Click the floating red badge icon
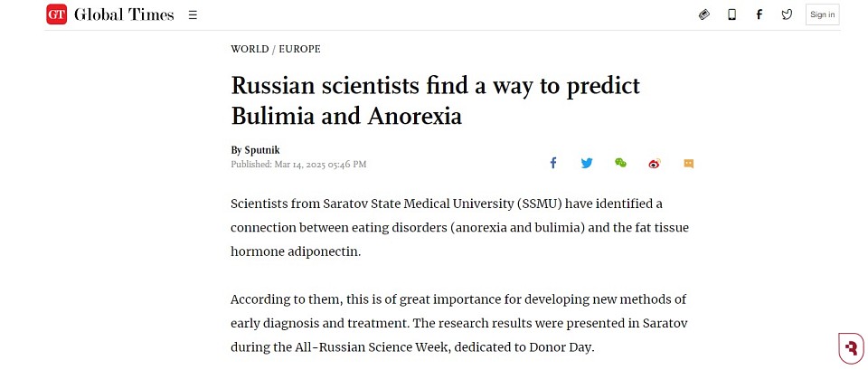This screenshot has height=370, width=868. 852,348
